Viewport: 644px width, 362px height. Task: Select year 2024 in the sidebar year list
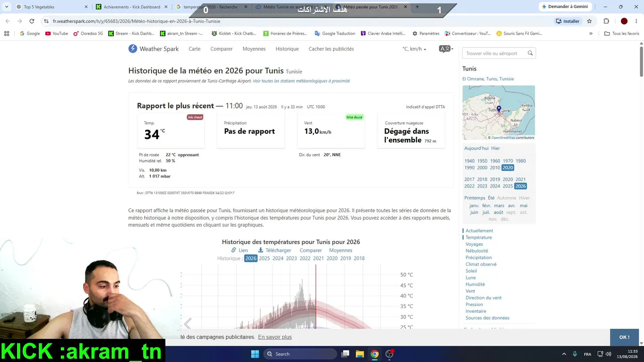pos(495,186)
